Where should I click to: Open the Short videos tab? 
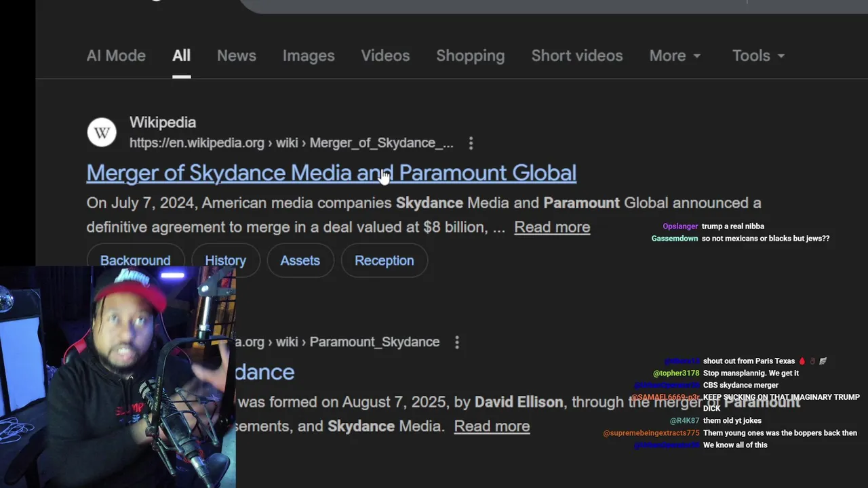576,56
